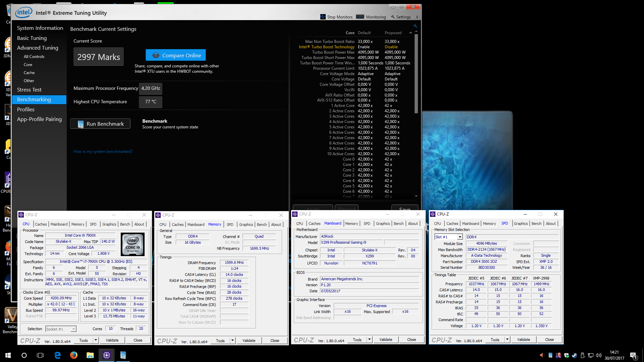Click Stop Monitors label
This screenshot has width=644, height=362.
coord(340,17)
